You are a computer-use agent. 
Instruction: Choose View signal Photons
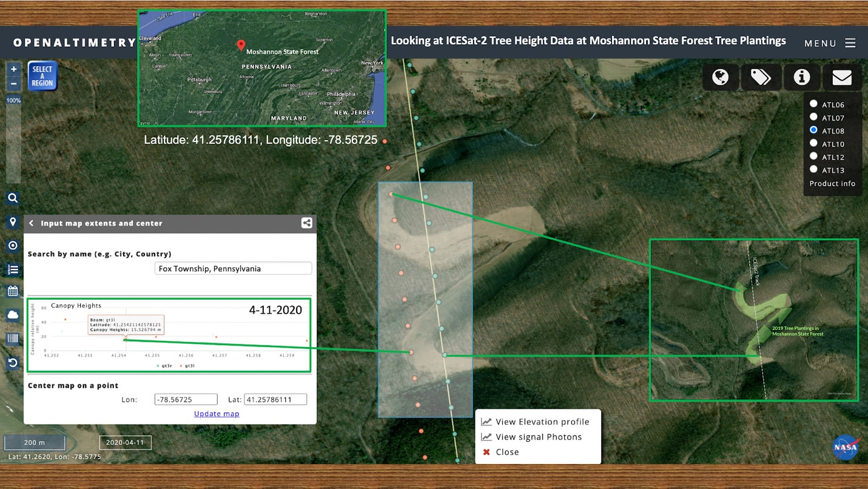pyautogui.click(x=531, y=437)
